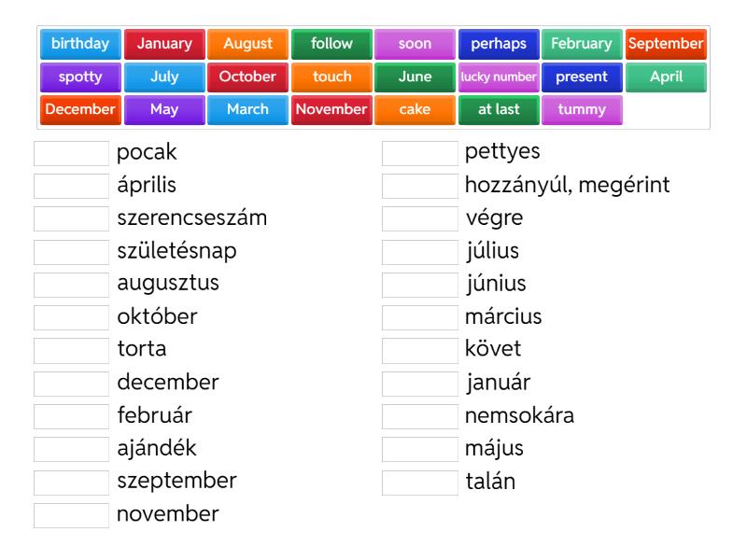Viewport: 747px width, 560px height.
Task: Choose the blue 'present' tile
Action: click(x=582, y=77)
